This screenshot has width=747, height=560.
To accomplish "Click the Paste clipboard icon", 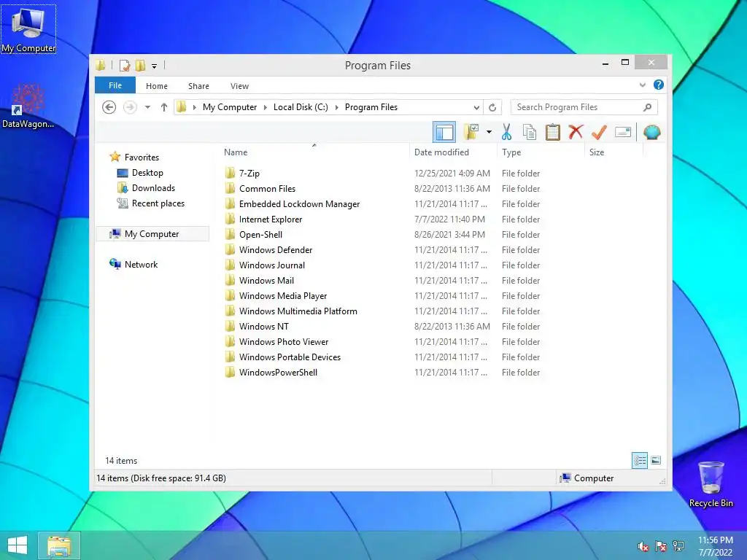I will (553, 132).
